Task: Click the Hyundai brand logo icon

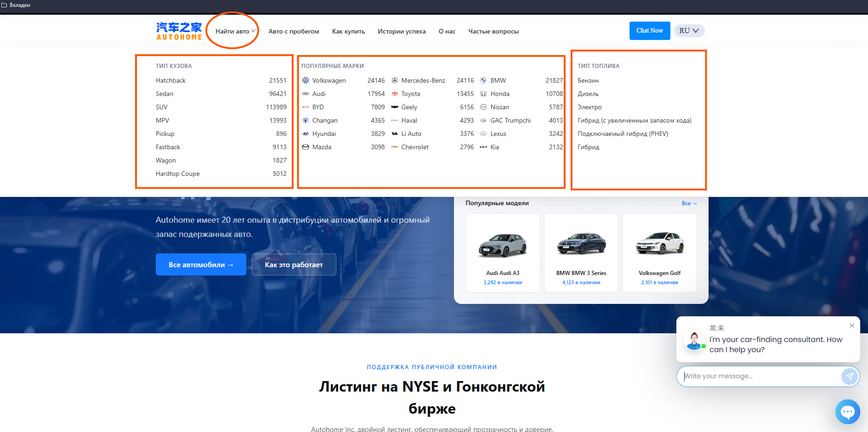Action: pyautogui.click(x=306, y=134)
